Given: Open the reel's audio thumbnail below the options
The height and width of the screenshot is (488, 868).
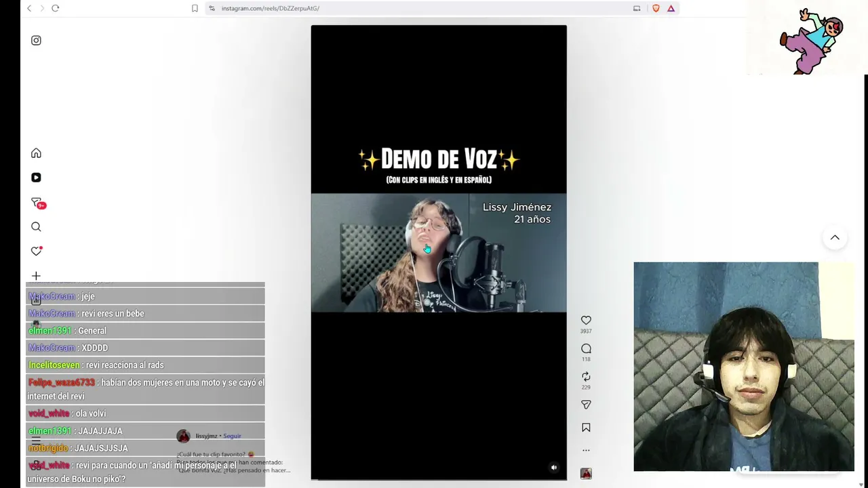Looking at the screenshot, I should 586,474.
